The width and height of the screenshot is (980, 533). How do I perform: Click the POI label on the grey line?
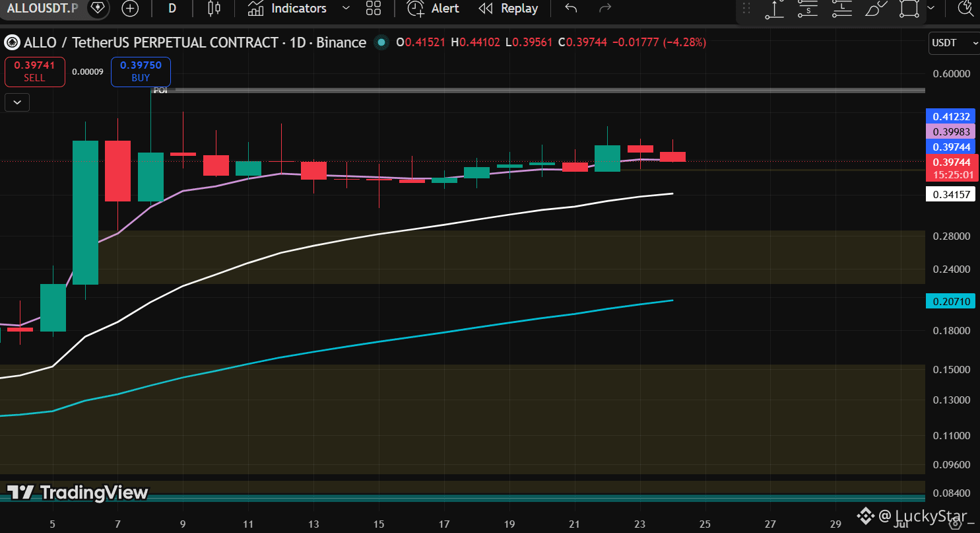(x=160, y=90)
